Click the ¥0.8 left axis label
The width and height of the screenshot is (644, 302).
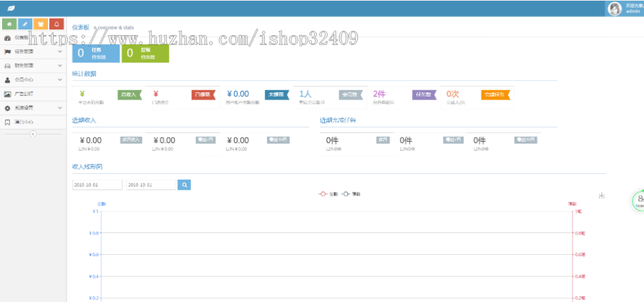[x=94, y=233]
